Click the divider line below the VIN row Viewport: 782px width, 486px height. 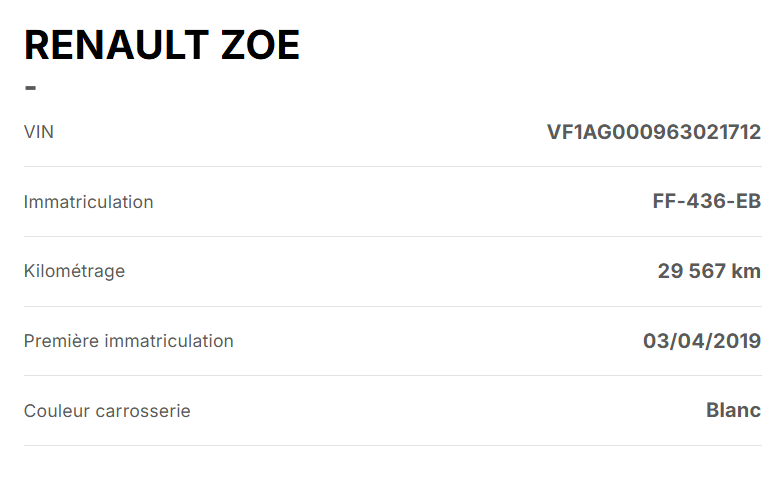click(x=393, y=166)
